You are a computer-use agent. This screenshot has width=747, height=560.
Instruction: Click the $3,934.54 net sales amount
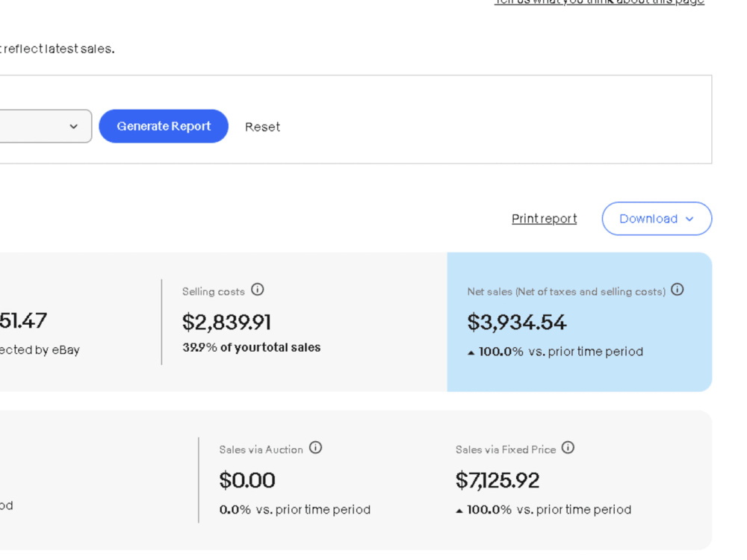click(517, 323)
